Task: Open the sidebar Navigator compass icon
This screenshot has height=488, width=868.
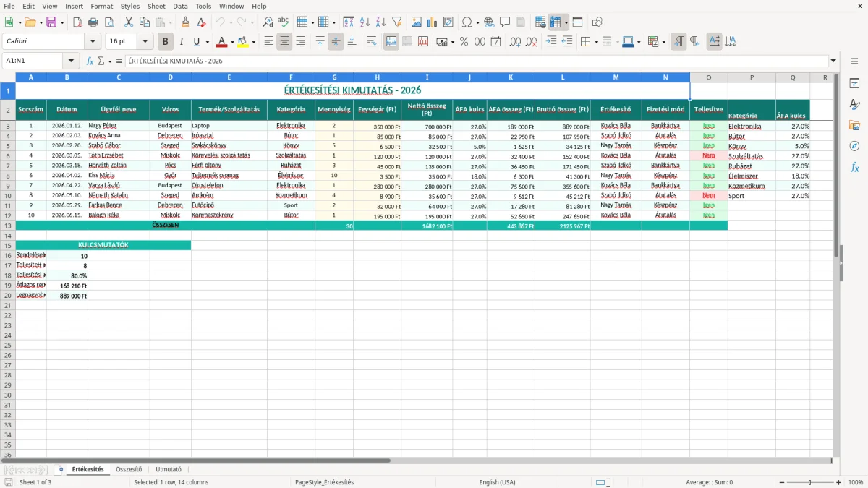Action: click(854, 147)
